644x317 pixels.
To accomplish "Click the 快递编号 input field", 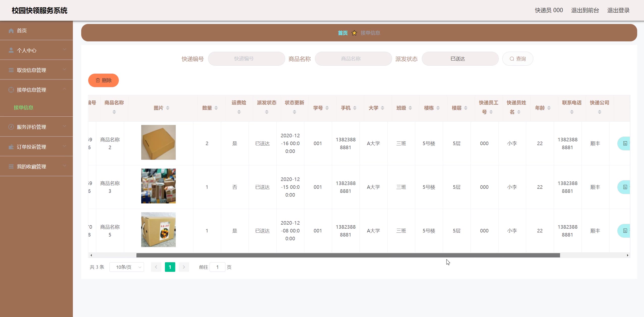I will pyautogui.click(x=246, y=59).
